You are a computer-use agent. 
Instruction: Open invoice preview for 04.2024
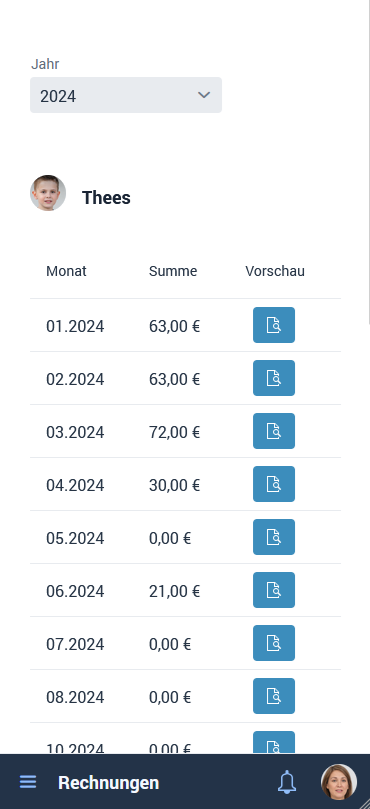click(x=274, y=484)
